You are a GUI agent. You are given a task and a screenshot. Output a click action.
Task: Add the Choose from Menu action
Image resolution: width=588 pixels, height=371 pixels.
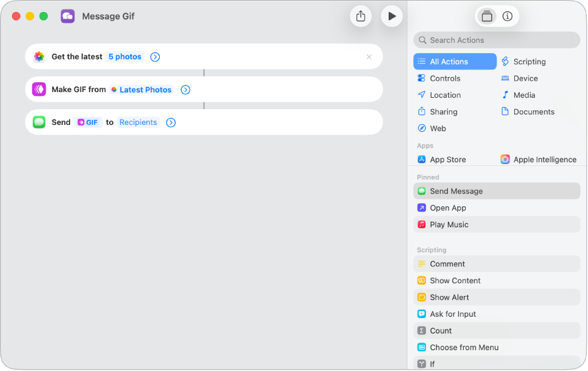[497, 348]
